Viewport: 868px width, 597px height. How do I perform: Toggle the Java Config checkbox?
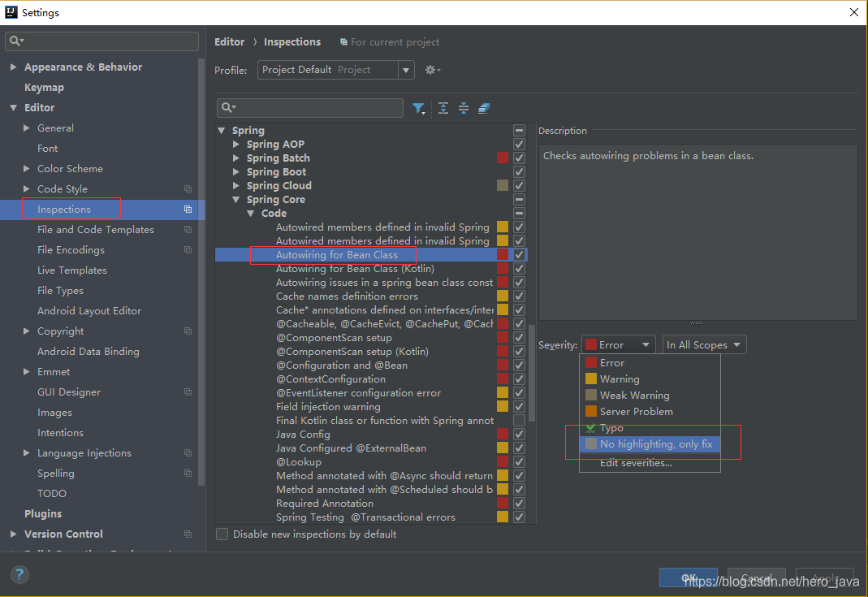pos(519,435)
